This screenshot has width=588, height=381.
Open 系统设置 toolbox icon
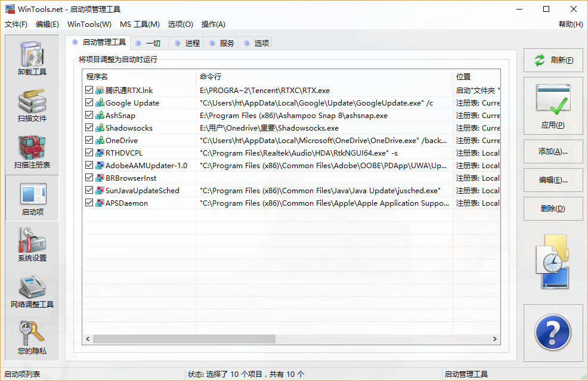pos(32,244)
